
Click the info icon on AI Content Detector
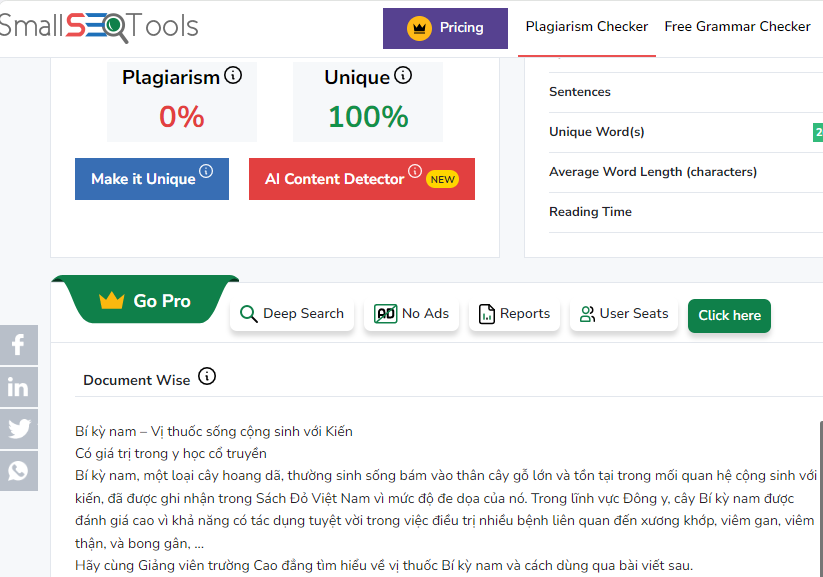point(415,171)
